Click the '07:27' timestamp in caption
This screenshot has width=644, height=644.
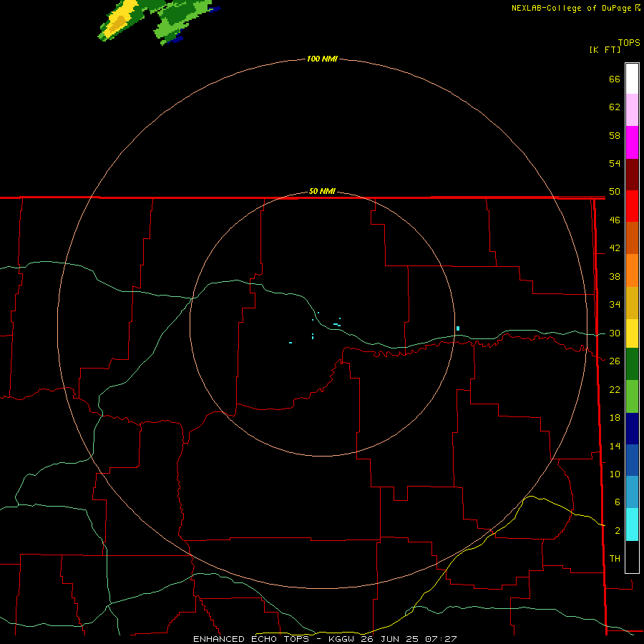click(441, 639)
